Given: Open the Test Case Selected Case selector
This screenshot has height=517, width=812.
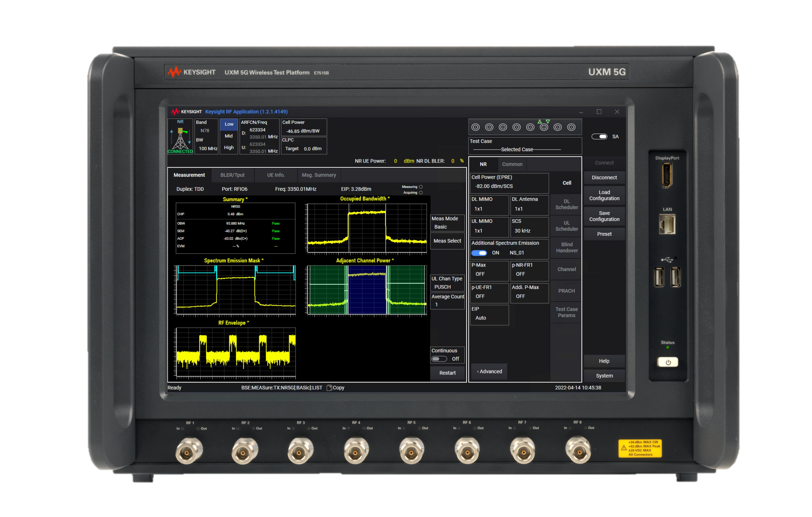Looking at the screenshot, I should pos(525,146).
